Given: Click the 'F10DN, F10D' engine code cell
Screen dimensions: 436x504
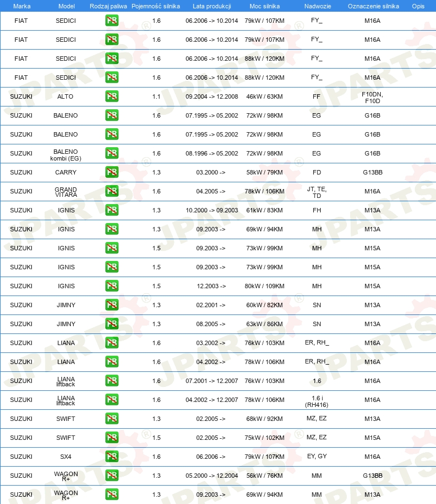Looking at the screenshot, I should point(372,98).
